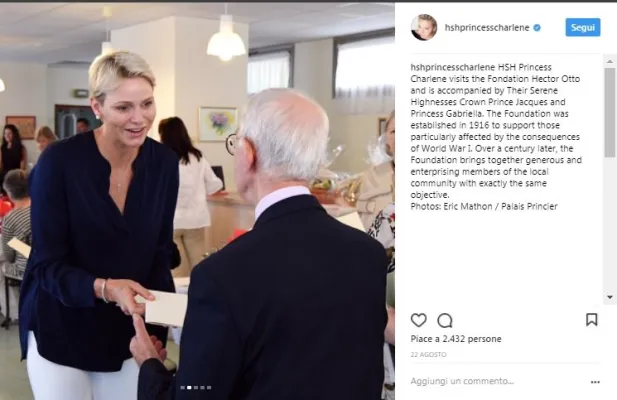This screenshot has height=400, width=617.
Task: Like the post with the heart icon
Action: (x=418, y=320)
